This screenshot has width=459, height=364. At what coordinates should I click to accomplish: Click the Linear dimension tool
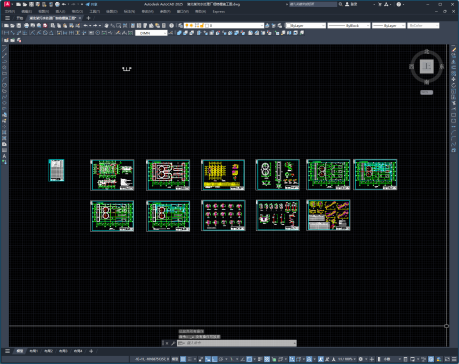coord(6,33)
